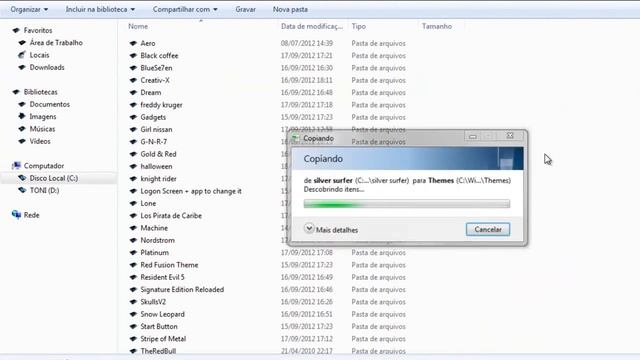Select the Stripe of Metal name
This screenshot has height=360, width=640.
[163, 338]
